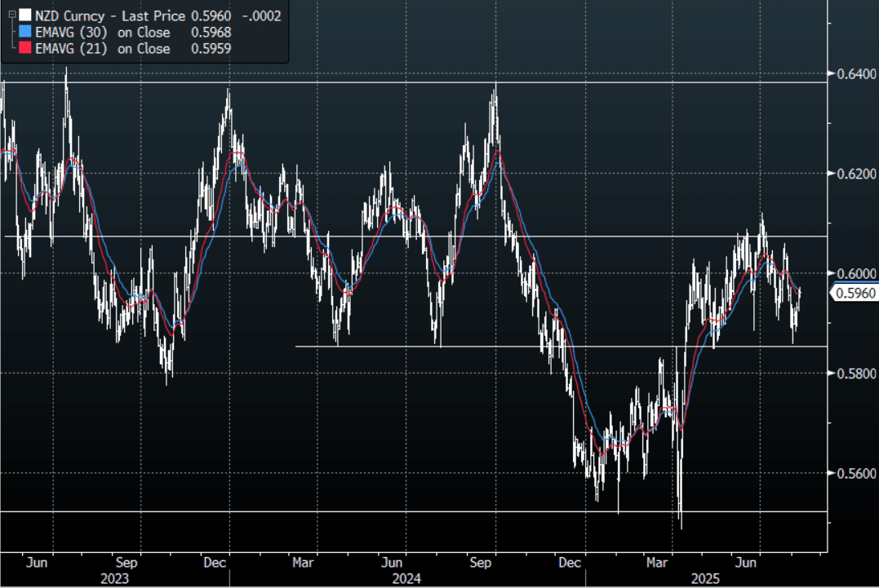Click the 0.5600 price axis label
Viewport: 879px width, 588px height.
click(x=853, y=473)
